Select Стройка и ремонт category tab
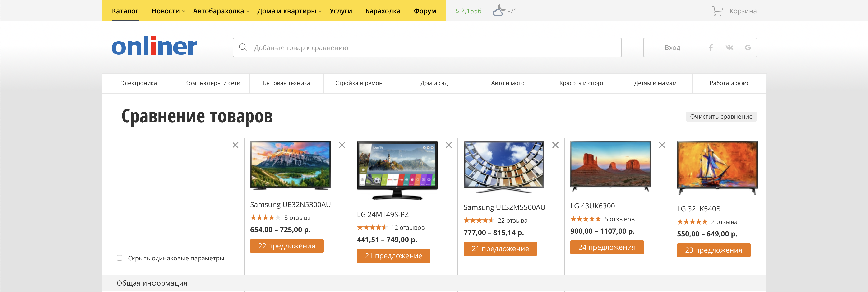Image resolution: width=868 pixels, height=292 pixels. tap(360, 83)
